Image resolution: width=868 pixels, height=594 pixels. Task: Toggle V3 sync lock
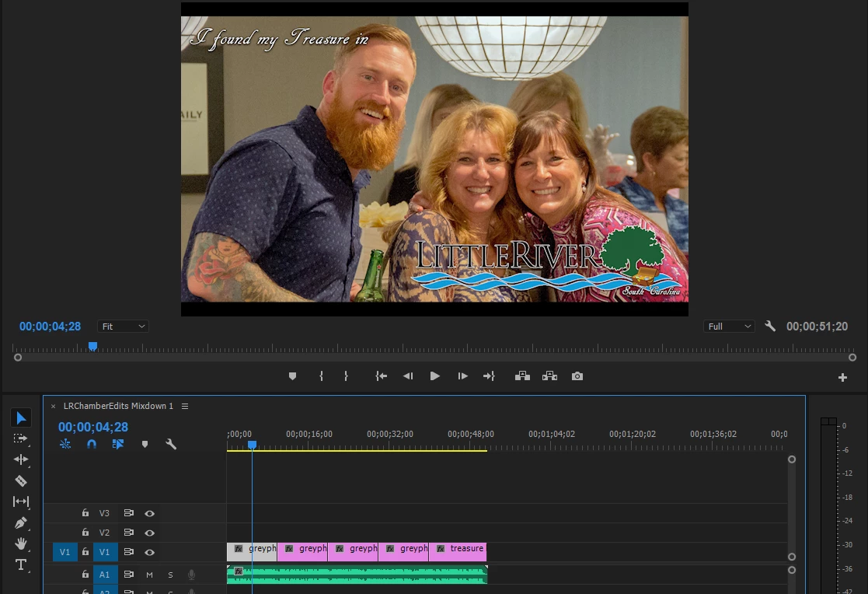click(x=128, y=513)
